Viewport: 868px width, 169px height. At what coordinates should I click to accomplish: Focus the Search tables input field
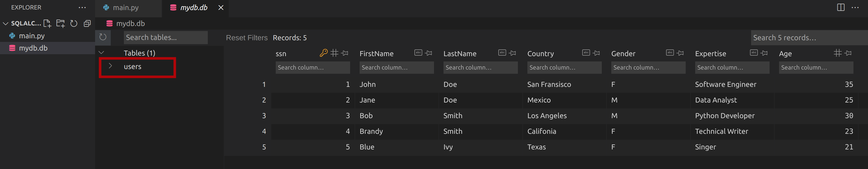click(166, 37)
